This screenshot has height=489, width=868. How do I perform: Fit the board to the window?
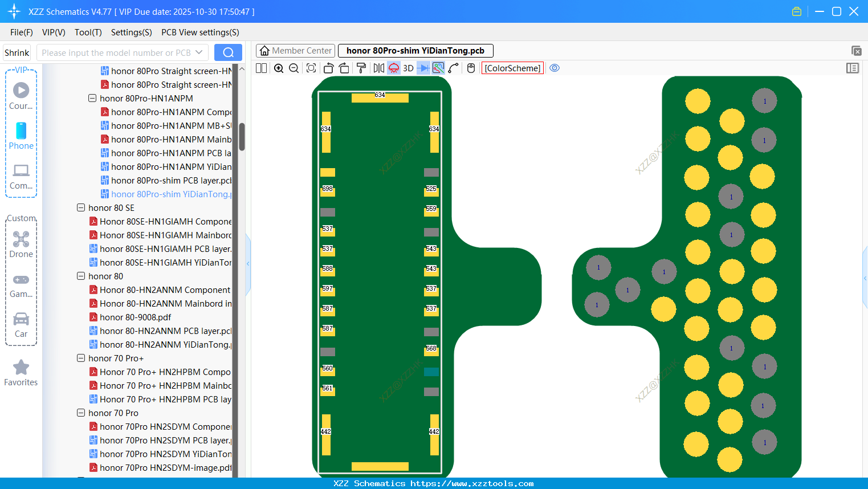[x=311, y=68]
